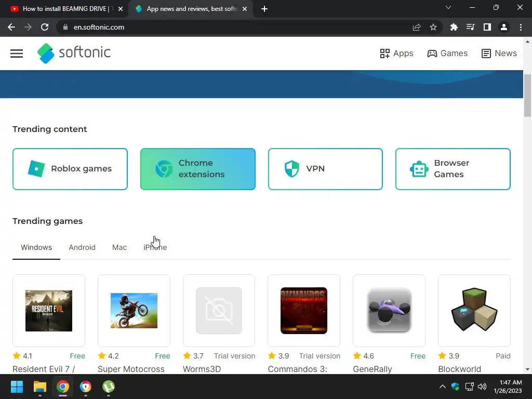The width and height of the screenshot is (532, 399).
Task: Open the Apps section
Action: (396, 54)
